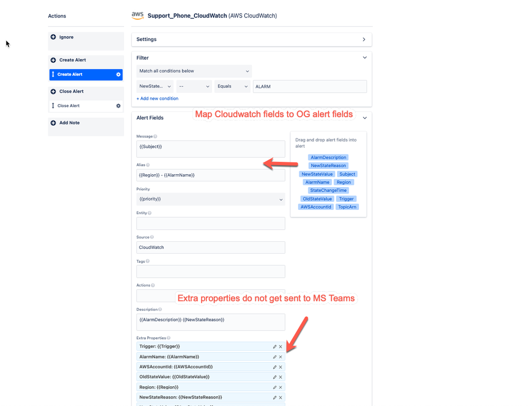Click the plus icon beside Create Alert header
The height and width of the screenshot is (406, 532).
pos(53,60)
